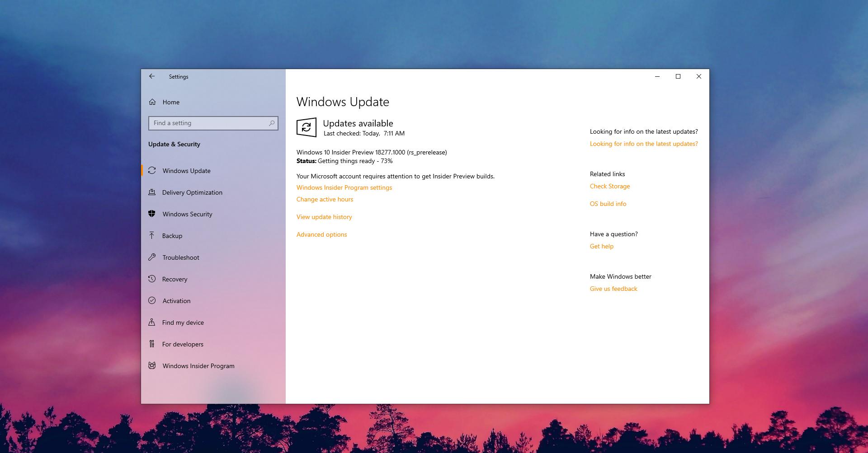Click the search magnifier icon
Screen dimensions: 868x453
point(272,123)
